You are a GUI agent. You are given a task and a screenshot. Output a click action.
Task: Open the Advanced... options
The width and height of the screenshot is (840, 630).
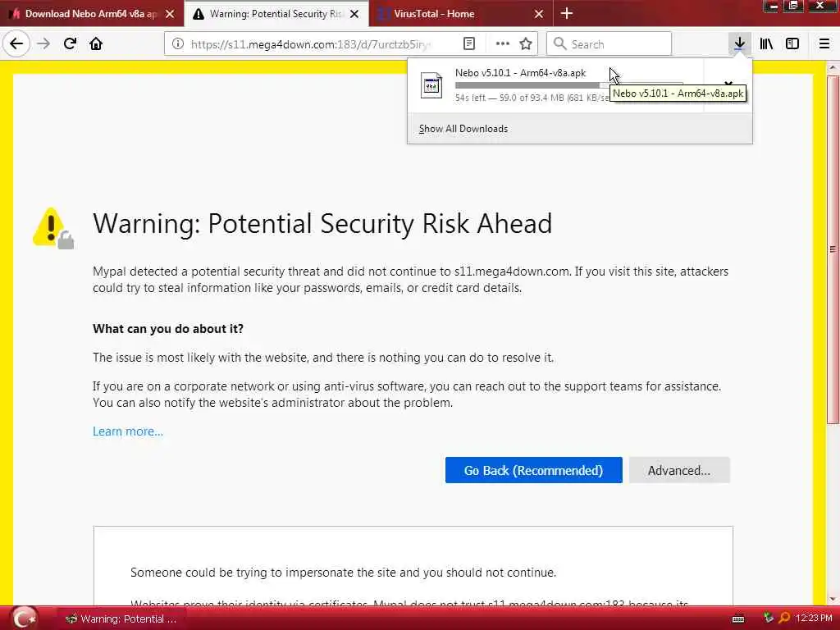tap(678, 470)
